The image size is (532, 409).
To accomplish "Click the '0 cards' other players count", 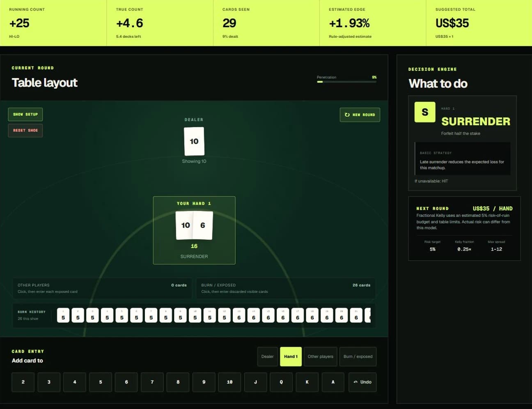I will (179, 285).
